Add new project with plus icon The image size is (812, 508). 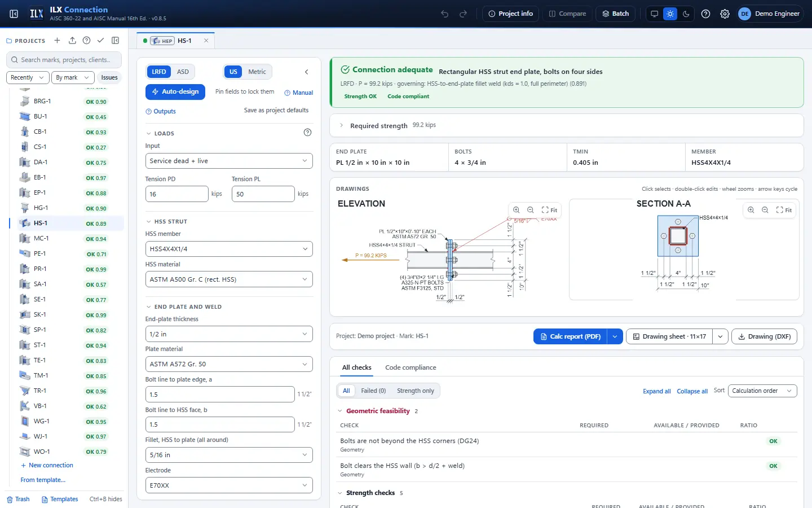(57, 41)
